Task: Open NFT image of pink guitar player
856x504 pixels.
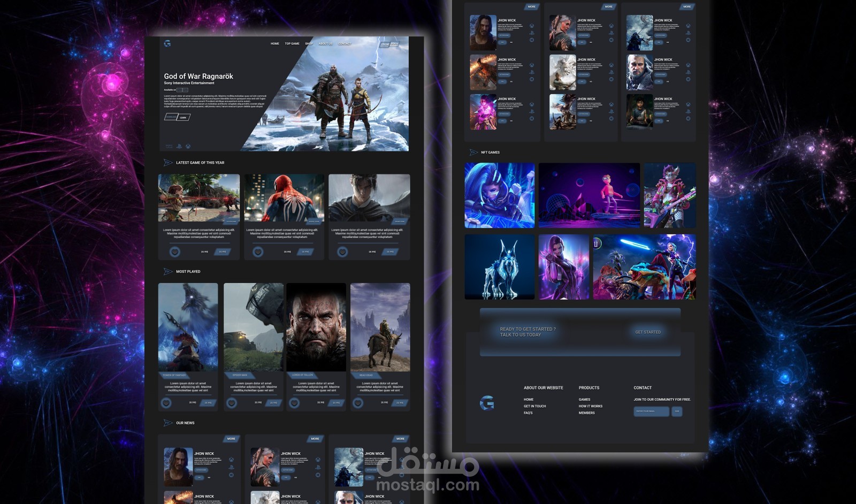Action: coord(670,196)
